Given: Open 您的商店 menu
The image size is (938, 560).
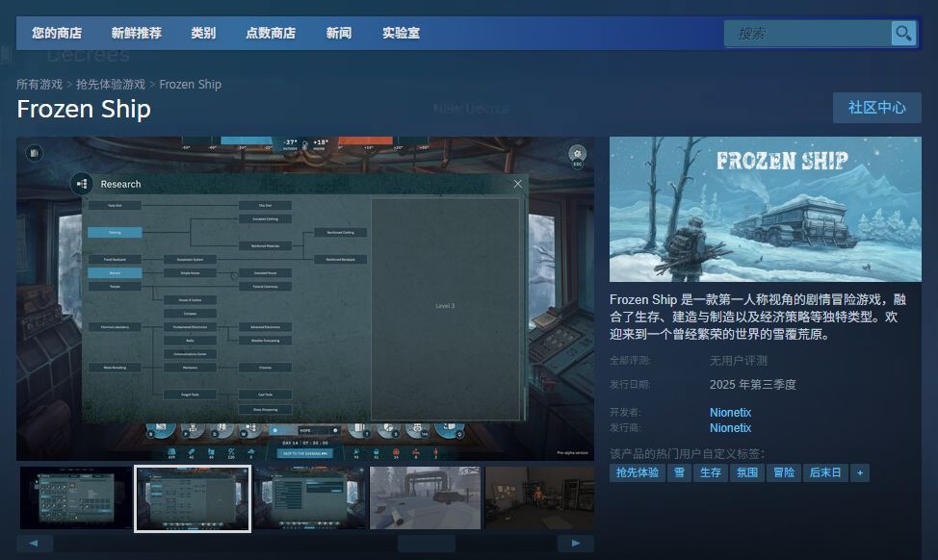Looking at the screenshot, I should click(57, 34).
